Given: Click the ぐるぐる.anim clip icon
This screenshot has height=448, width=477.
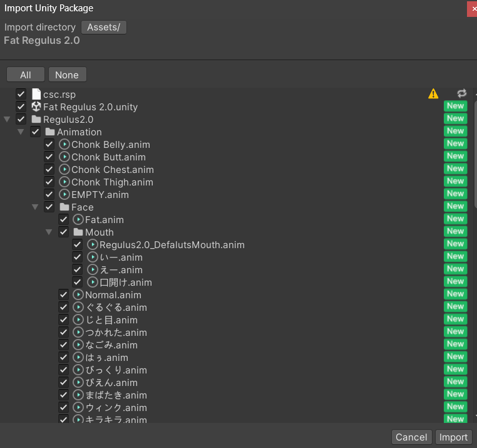Looking at the screenshot, I should (x=78, y=307).
